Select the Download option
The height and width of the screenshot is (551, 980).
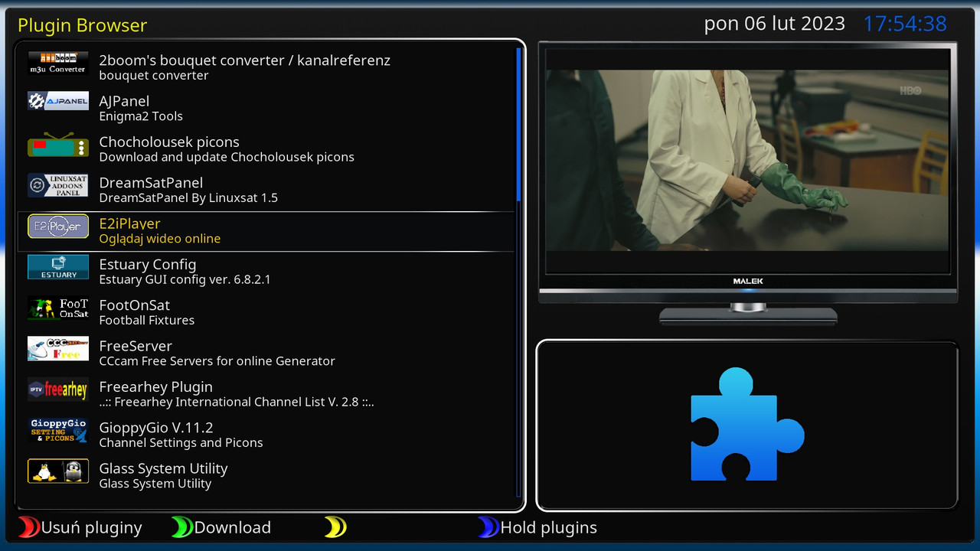coord(233,528)
